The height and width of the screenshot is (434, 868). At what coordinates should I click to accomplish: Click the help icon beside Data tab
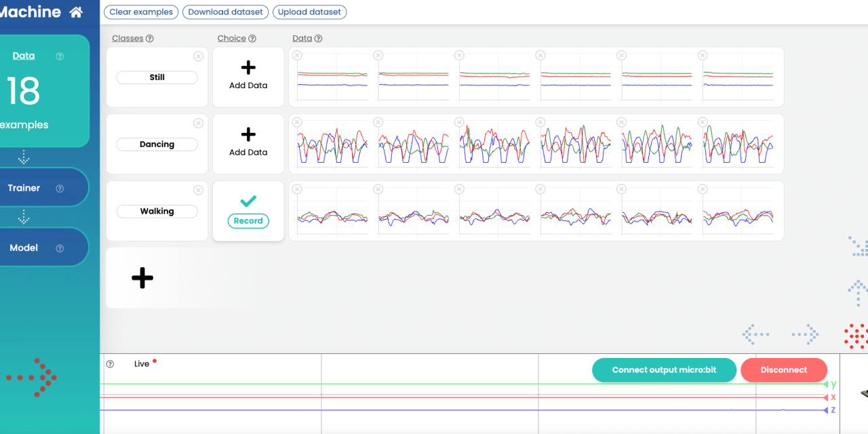(x=60, y=56)
